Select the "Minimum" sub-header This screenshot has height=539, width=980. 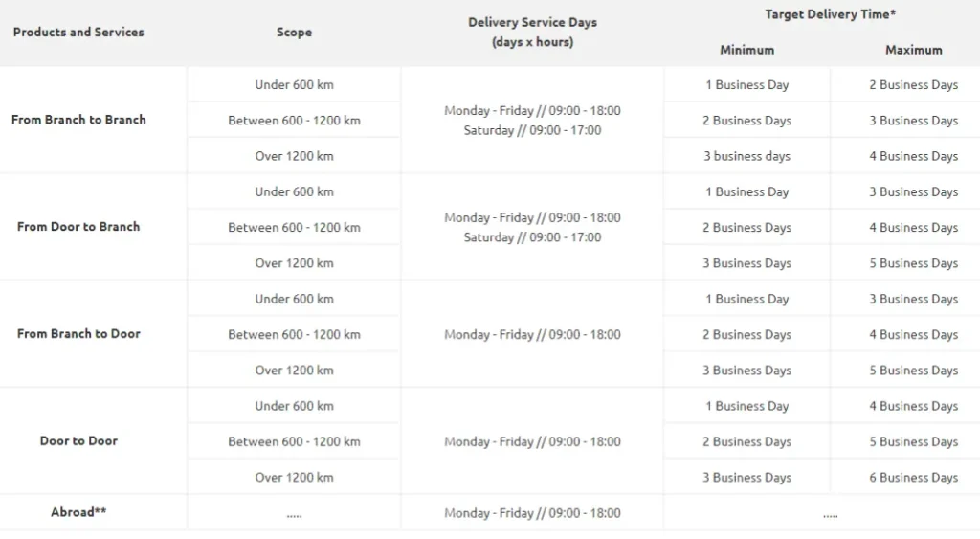746,50
